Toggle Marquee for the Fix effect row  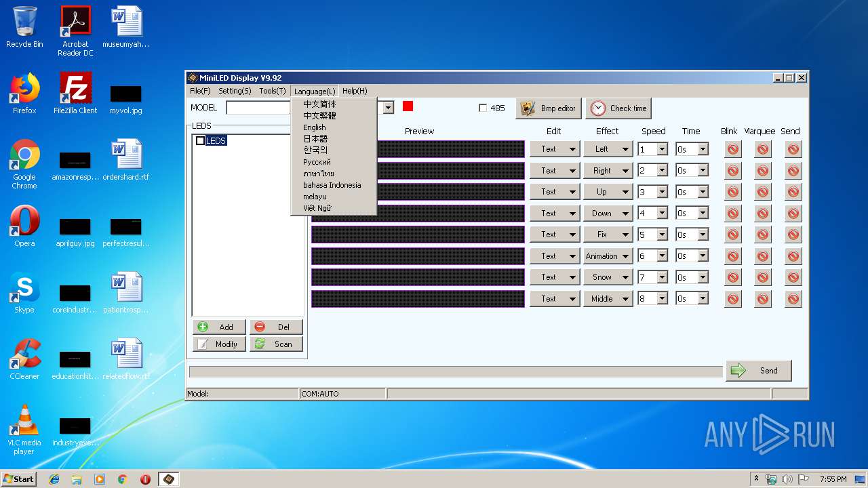tap(763, 235)
